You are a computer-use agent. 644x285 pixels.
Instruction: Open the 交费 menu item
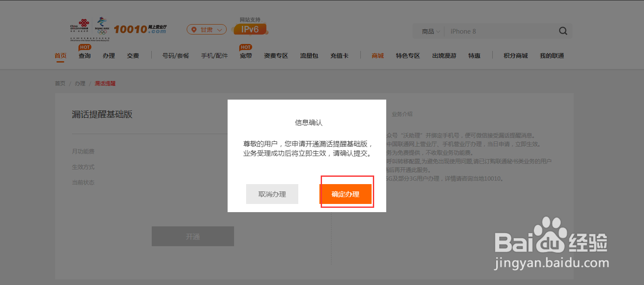coord(133,56)
